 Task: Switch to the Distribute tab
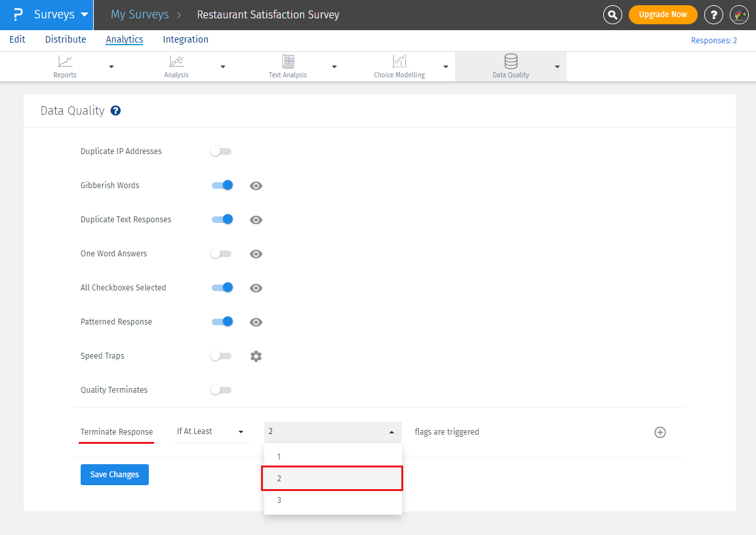(x=66, y=39)
